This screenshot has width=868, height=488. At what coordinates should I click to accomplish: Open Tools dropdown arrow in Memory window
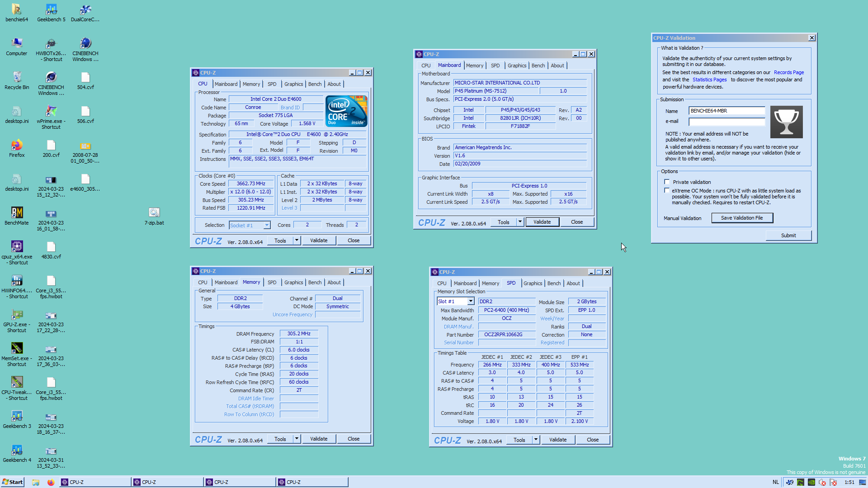tap(297, 439)
